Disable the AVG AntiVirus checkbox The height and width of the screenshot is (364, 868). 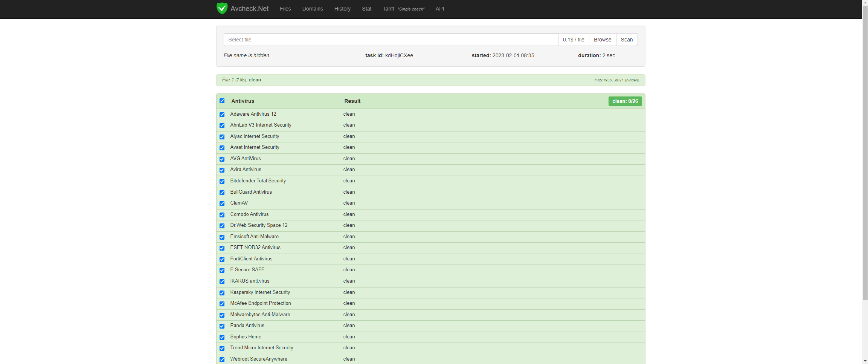coord(222,159)
